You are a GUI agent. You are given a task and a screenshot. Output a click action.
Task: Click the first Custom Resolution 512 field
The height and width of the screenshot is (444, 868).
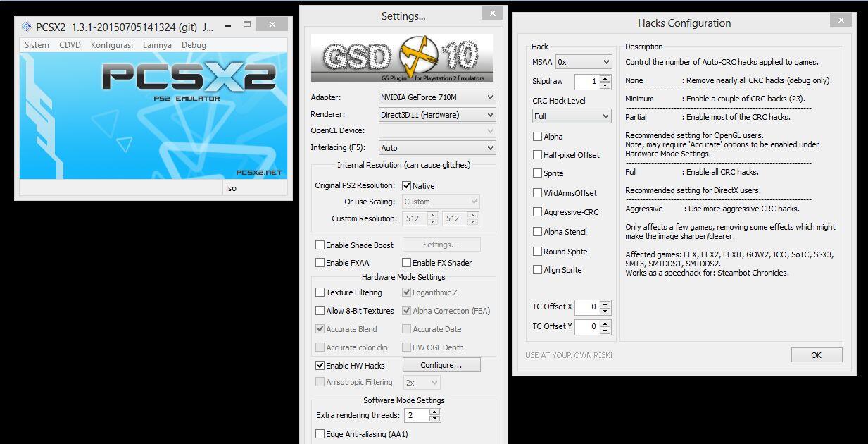(413, 219)
